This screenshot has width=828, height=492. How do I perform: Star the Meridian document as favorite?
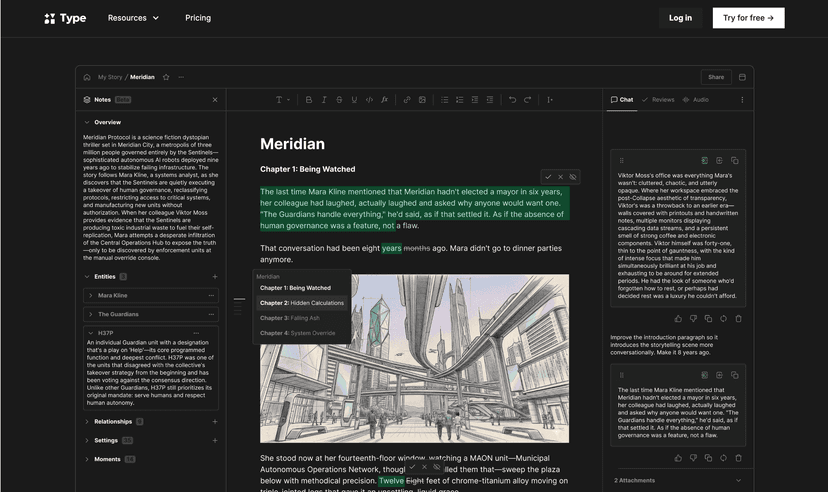[166, 77]
